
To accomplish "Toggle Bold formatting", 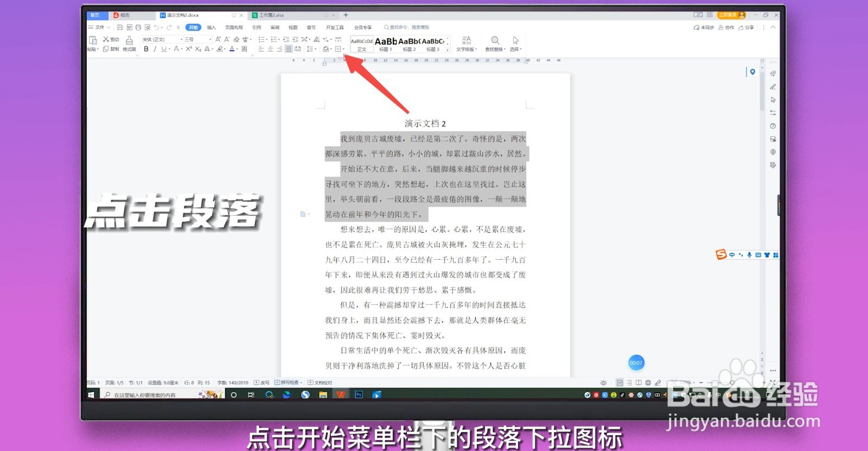I will click(x=146, y=49).
